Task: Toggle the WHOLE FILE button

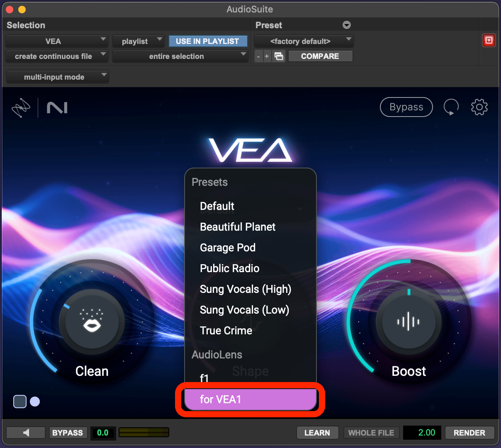Action: pos(371,433)
